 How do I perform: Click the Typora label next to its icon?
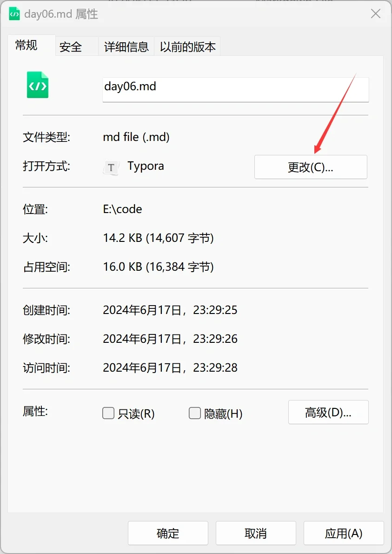[146, 166]
